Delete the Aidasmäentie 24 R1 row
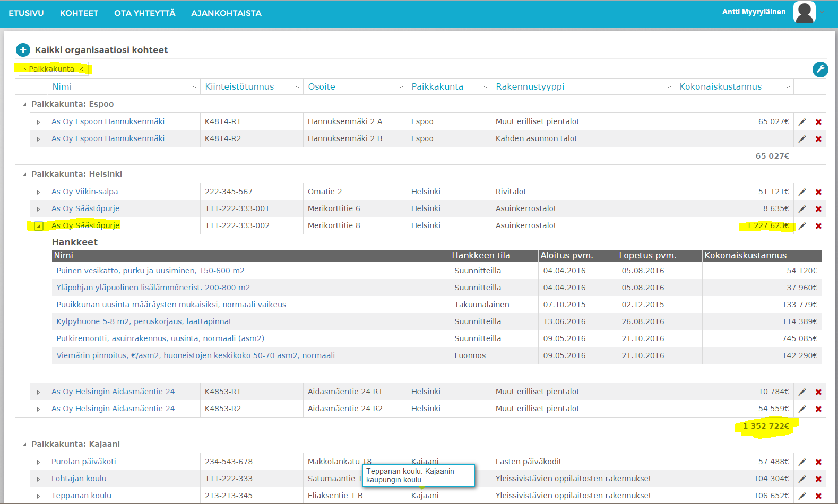The width and height of the screenshot is (838, 504). pyautogui.click(x=818, y=392)
